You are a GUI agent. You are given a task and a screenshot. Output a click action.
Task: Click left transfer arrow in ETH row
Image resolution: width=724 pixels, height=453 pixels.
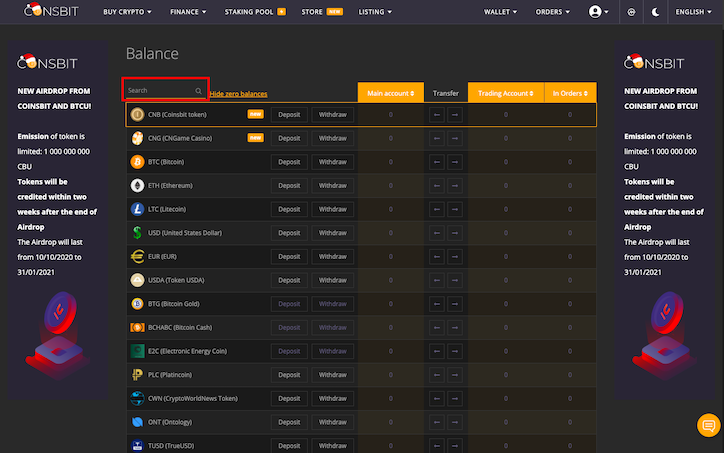pos(436,186)
